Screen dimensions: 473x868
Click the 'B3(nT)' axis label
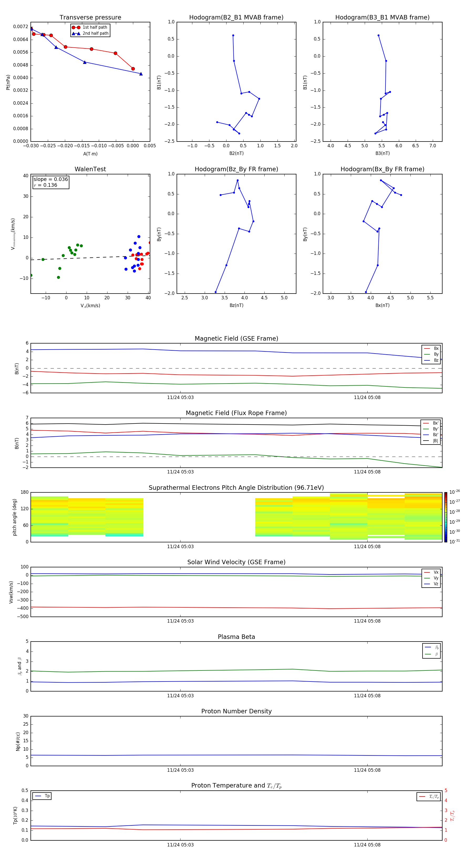tap(382, 153)
